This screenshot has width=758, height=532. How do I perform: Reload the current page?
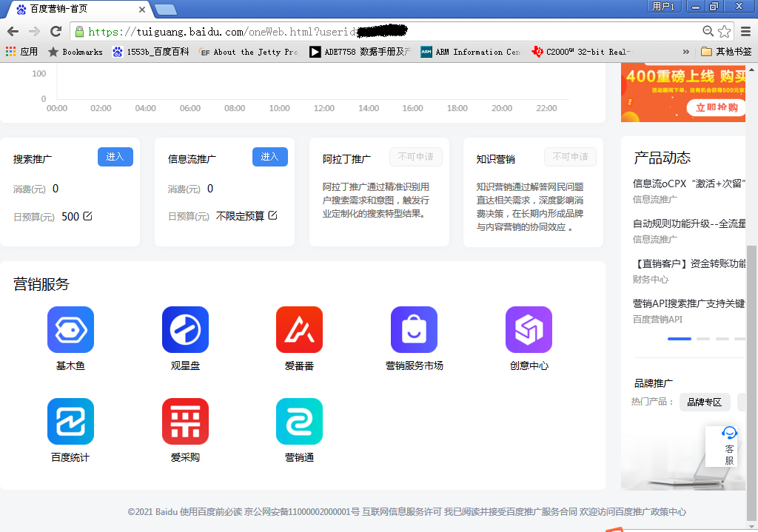click(x=56, y=32)
